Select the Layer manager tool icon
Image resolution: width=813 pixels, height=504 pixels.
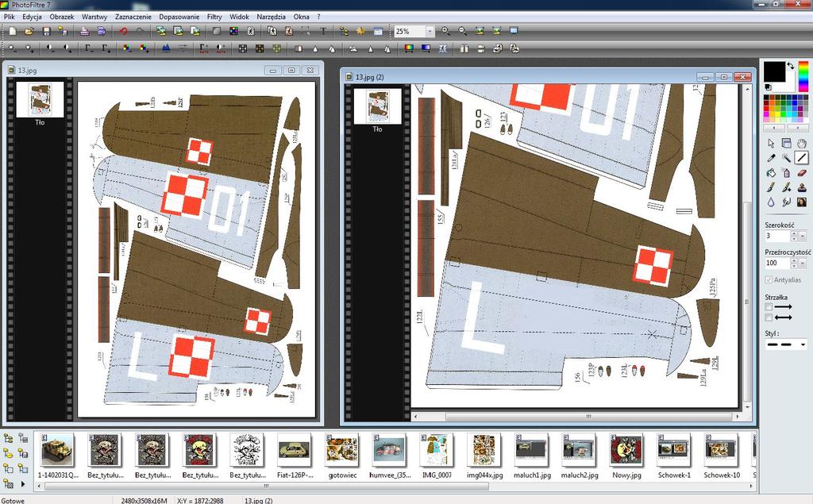pos(787,143)
